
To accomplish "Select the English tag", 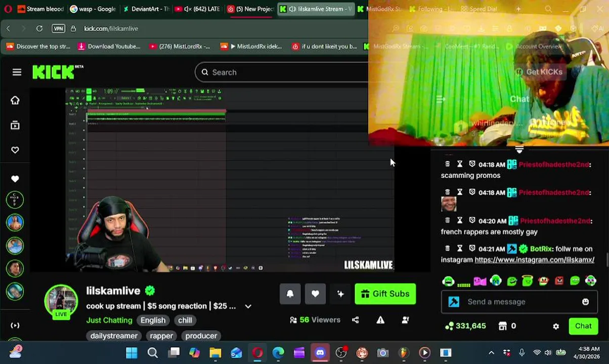I will [x=153, y=320].
